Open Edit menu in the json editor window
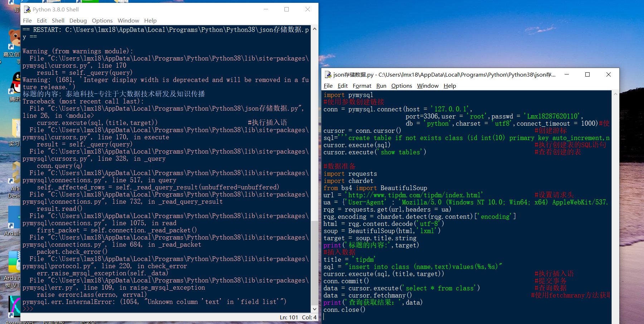Image resolution: width=644 pixels, height=324 pixels. 343,86
